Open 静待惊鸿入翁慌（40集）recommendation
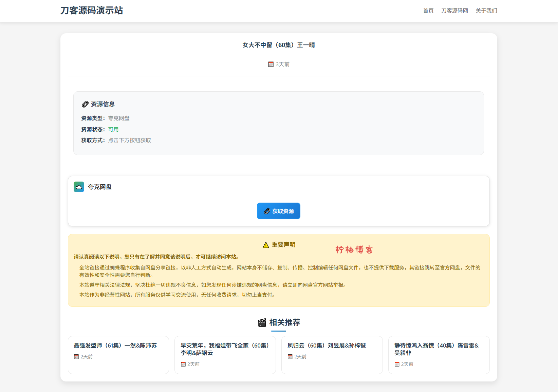Screen dimensions: 558x392 [436, 349]
